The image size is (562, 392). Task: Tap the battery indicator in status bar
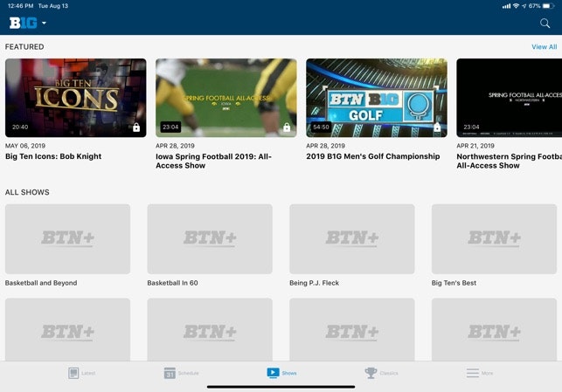point(551,5)
